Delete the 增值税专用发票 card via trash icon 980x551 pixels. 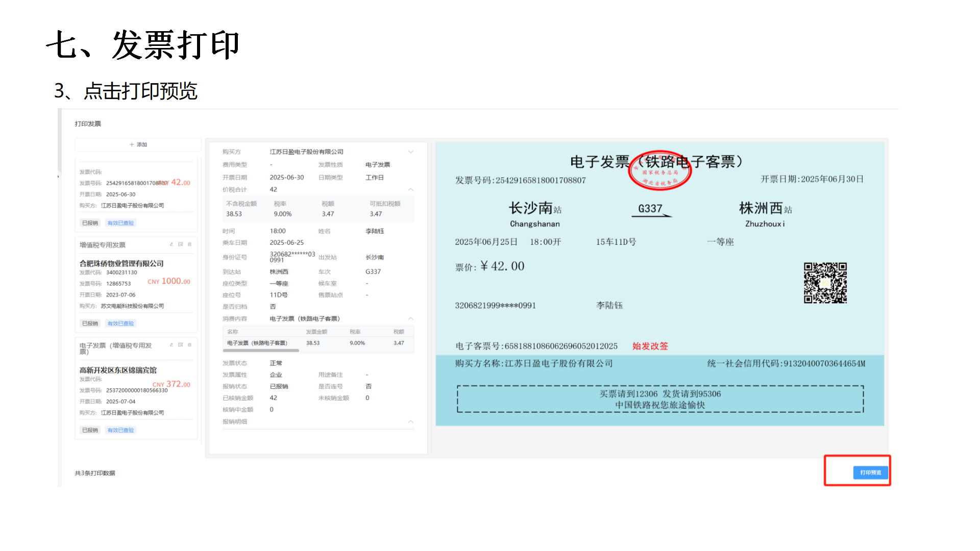(189, 244)
